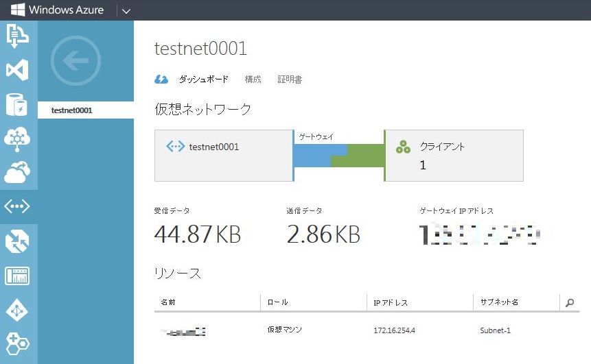Click the ゲートウェイ IP アドレス label

point(456,211)
